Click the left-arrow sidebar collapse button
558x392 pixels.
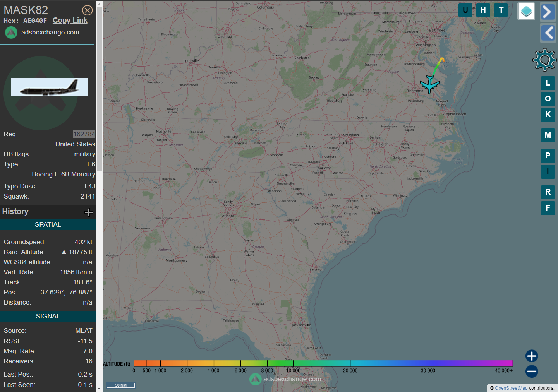(547, 33)
